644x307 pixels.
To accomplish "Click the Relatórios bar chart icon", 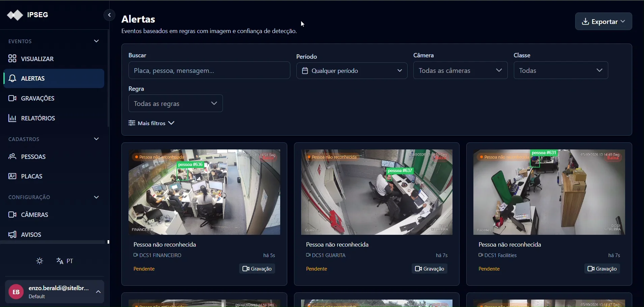I will coord(12,118).
